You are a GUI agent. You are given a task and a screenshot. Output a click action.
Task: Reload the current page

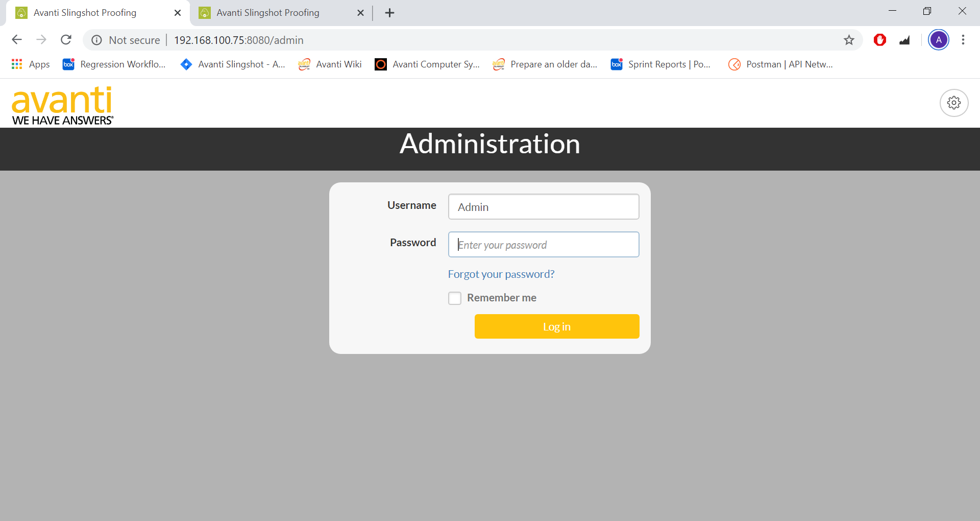(x=66, y=40)
